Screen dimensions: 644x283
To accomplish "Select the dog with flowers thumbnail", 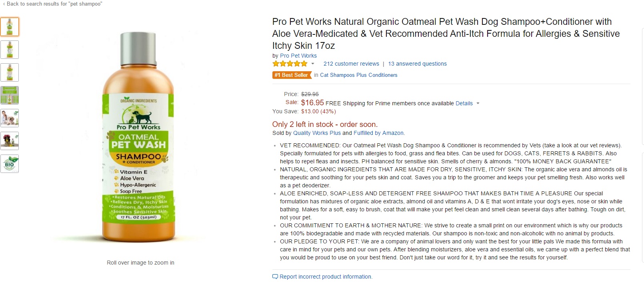I will click(10, 141).
